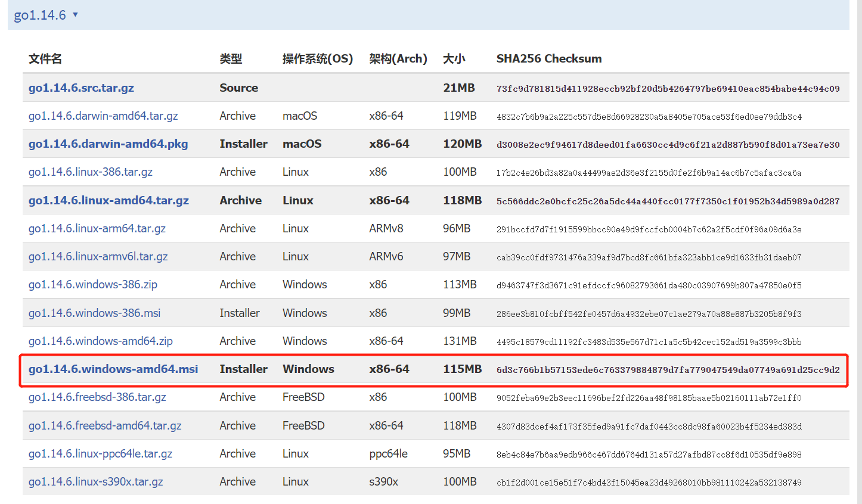Click ppc64le architecture cell

(x=388, y=453)
